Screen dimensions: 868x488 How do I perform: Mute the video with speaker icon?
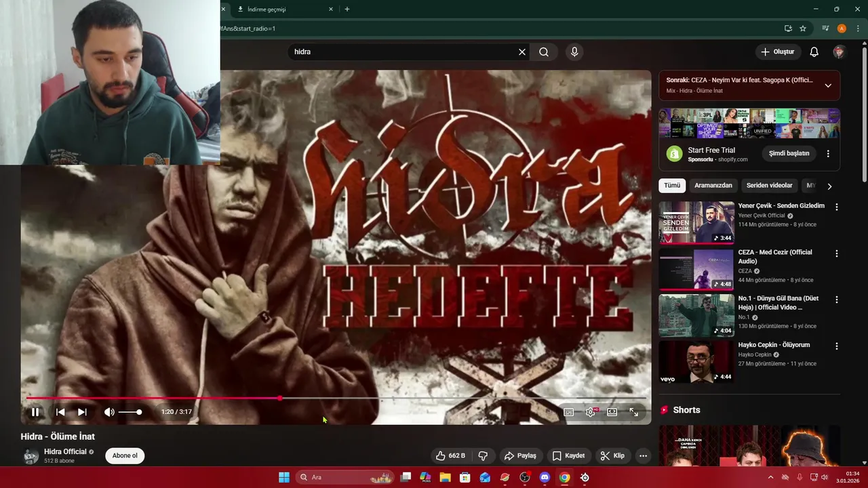[x=108, y=411]
